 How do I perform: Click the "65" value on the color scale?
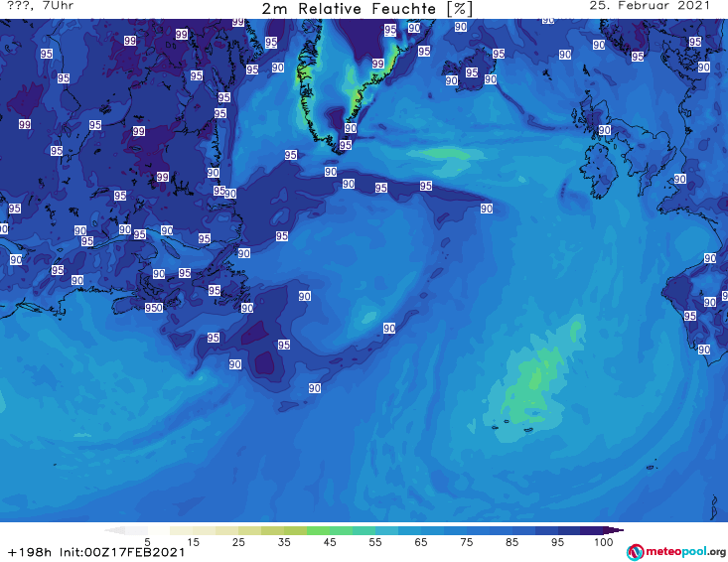[421, 542]
